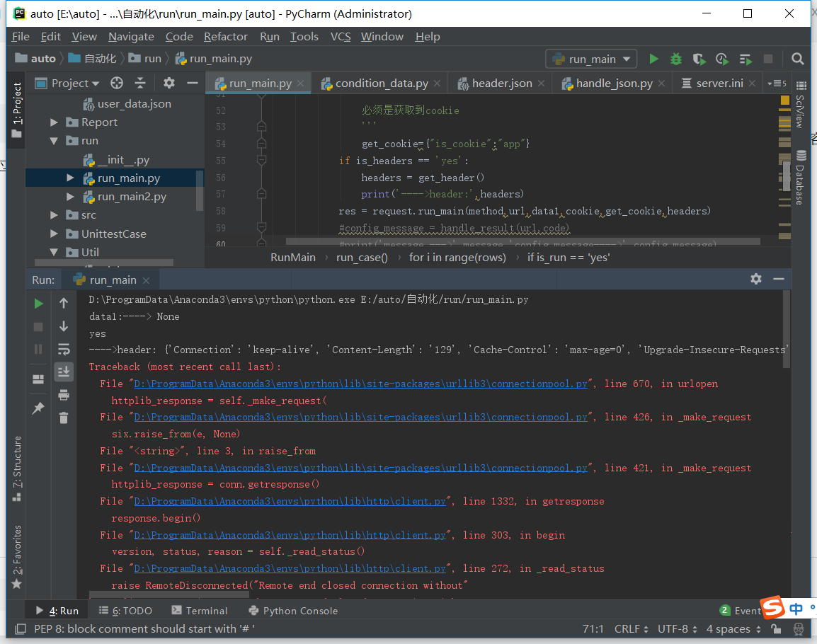Open the VCS menu

[x=341, y=37]
